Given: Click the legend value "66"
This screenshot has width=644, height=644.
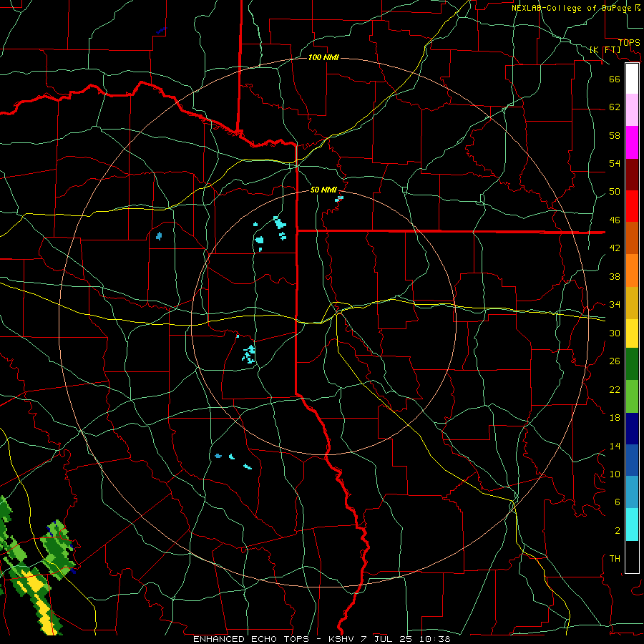Looking at the screenshot, I should 615,79.
